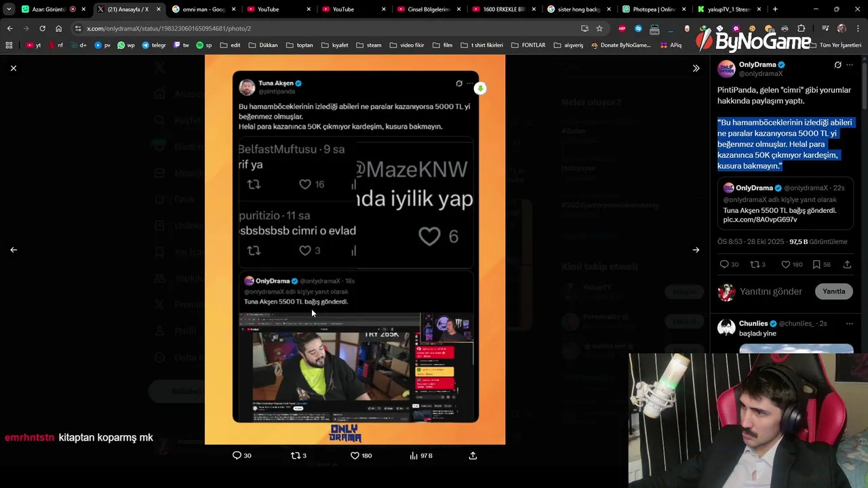Open wp WhatsApp bookmark

tap(126, 45)
